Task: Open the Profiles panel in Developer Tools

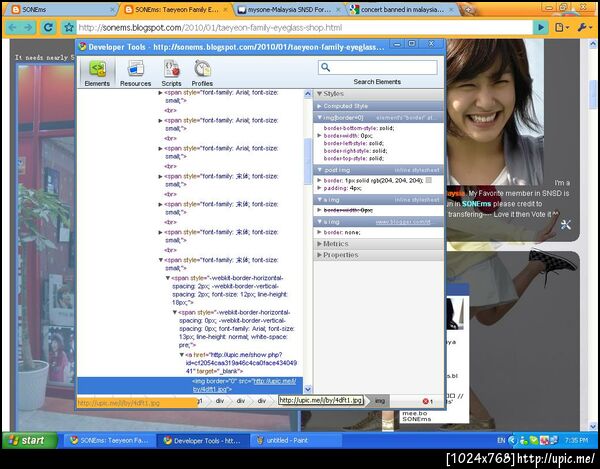Action: pos(202,73)
